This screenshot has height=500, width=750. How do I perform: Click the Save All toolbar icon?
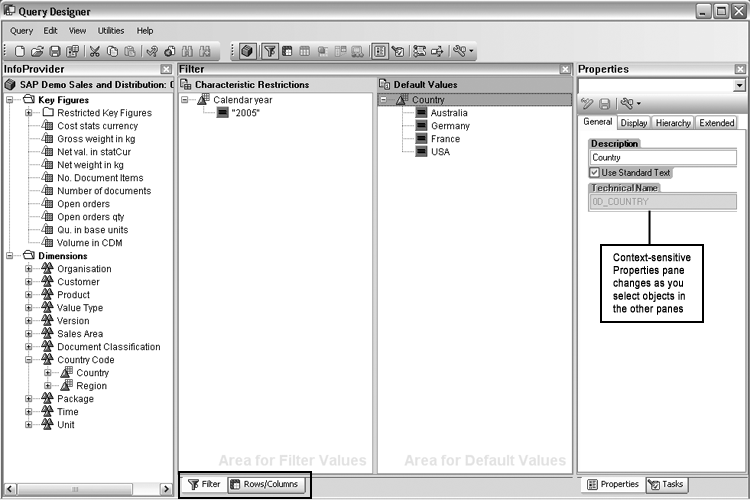(73, 51)
